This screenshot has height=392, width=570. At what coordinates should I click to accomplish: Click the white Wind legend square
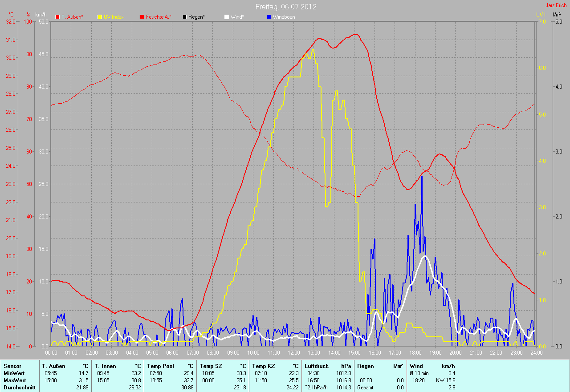pyautogui.click(x=227, y=17)
